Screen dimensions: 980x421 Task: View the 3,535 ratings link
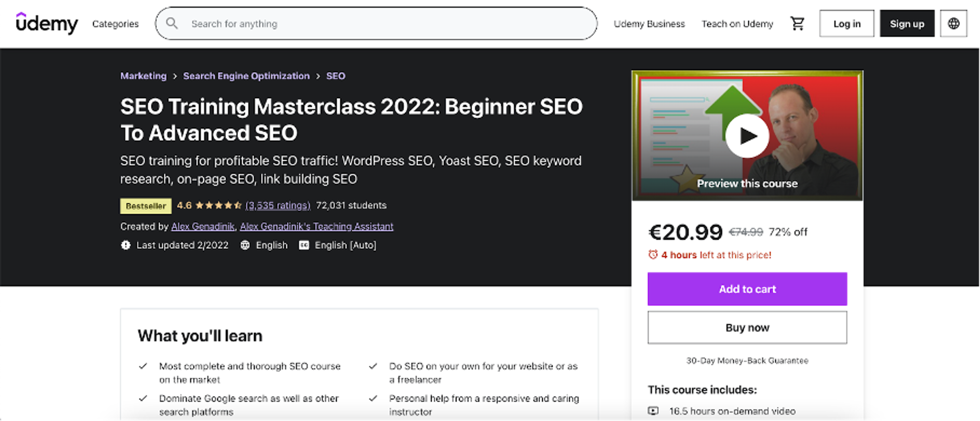click(278, 205)
